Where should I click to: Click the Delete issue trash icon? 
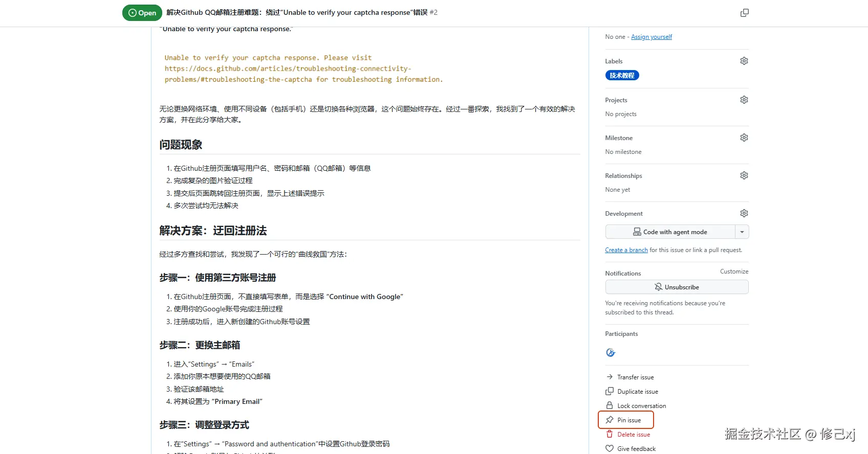click(x=610, y=434)
